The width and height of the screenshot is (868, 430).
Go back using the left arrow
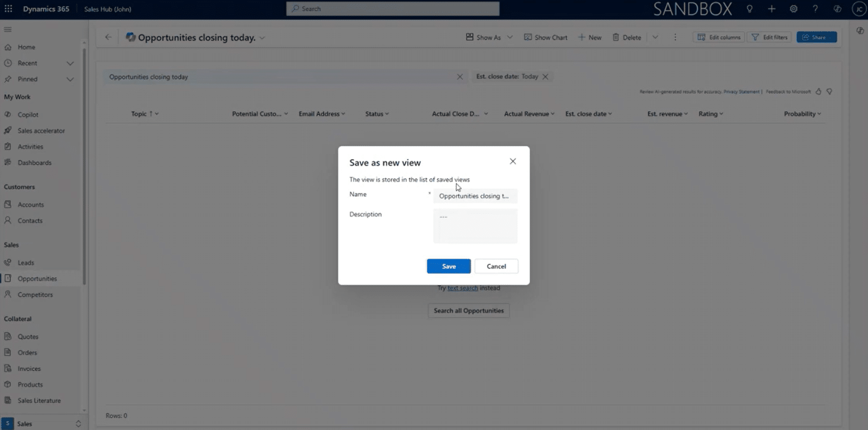(108, 37)
